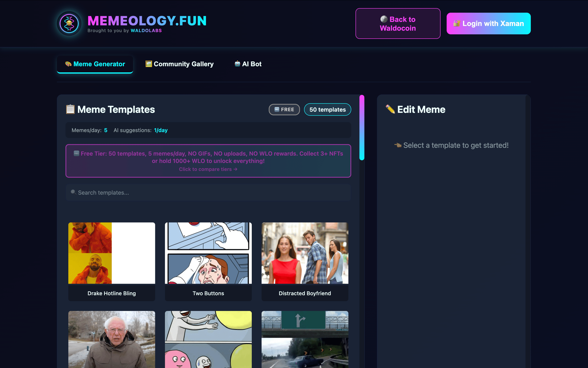Focus the Search templates input field
The width and height of the screenshot is (588, 368).
pyautogui.click(x=208, y=192)
